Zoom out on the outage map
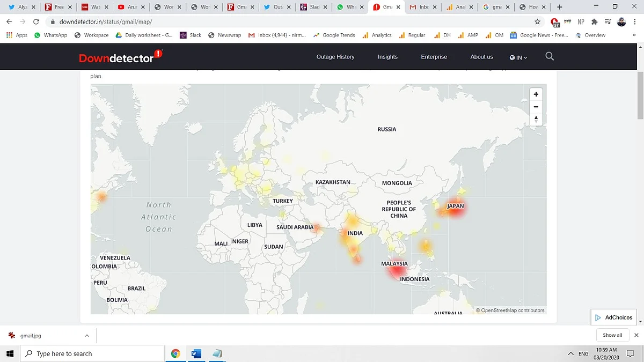Viewport: 644px width, 362px height. (x=536, y=107)
